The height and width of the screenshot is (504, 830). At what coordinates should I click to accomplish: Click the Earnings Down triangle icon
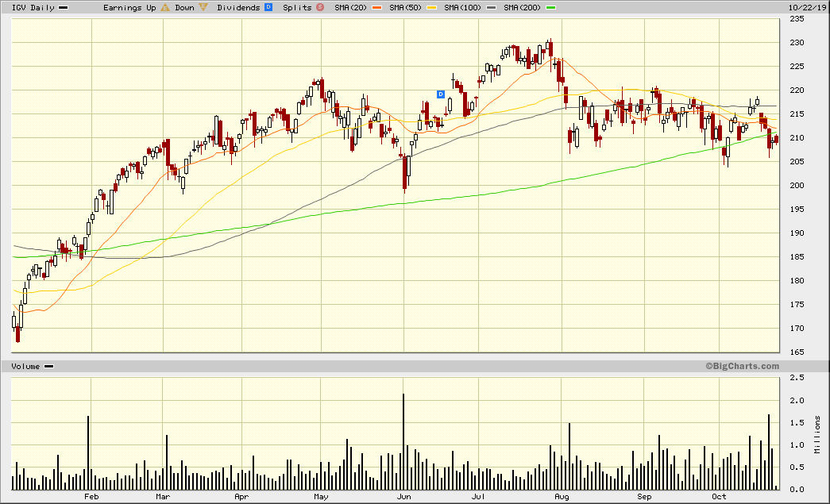coord(203,7)
